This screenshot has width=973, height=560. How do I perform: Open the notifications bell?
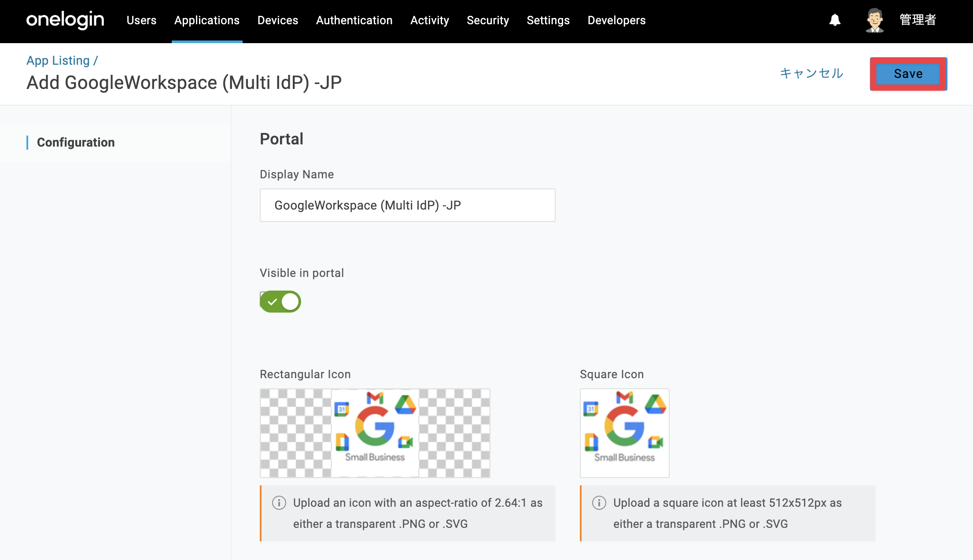point(835,20)
